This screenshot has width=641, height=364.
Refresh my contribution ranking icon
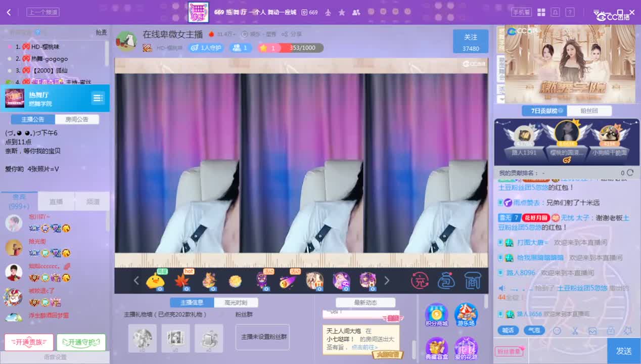coord(630,173)
